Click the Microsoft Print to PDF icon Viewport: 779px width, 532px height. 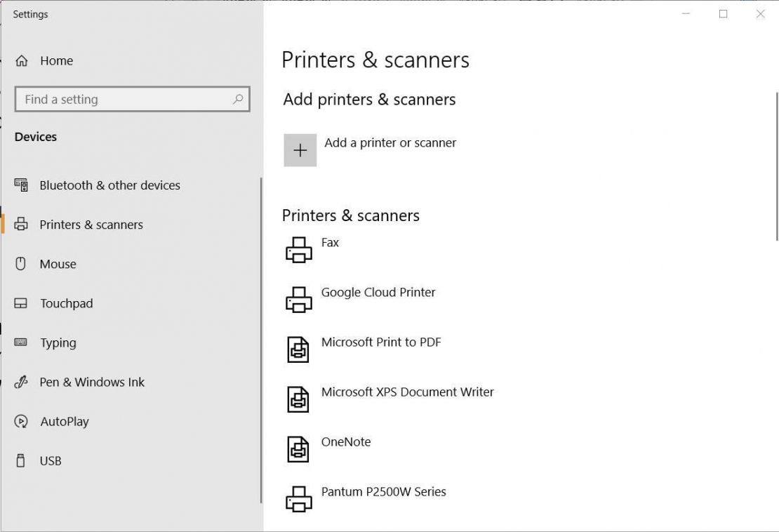tap(299, 350)
